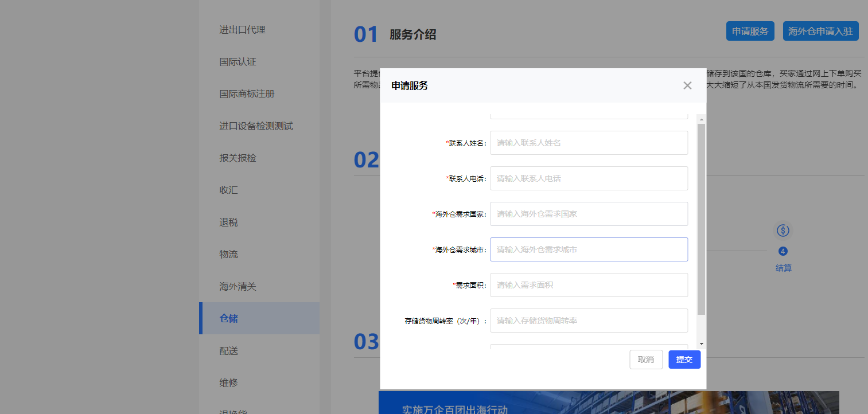The image size is (868, 414).
Task: Click the 结算 dollar sign step icon
Action: coord(783,231)
